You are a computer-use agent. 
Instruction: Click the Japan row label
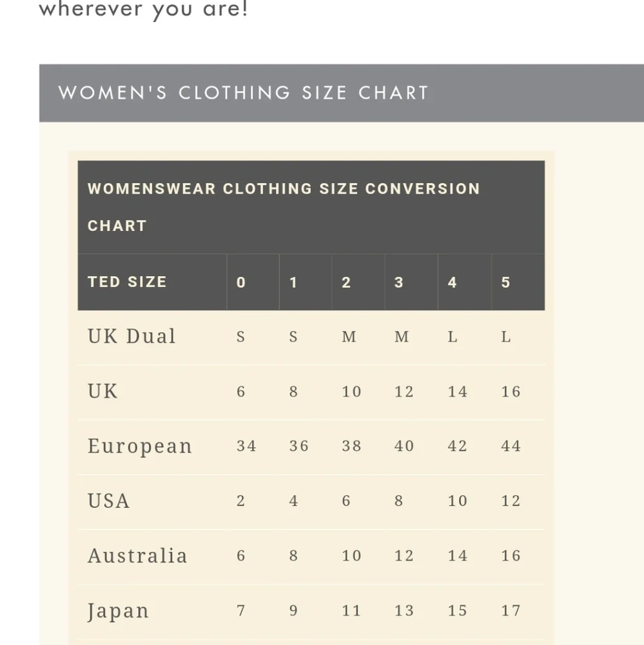tap(118, 611)
